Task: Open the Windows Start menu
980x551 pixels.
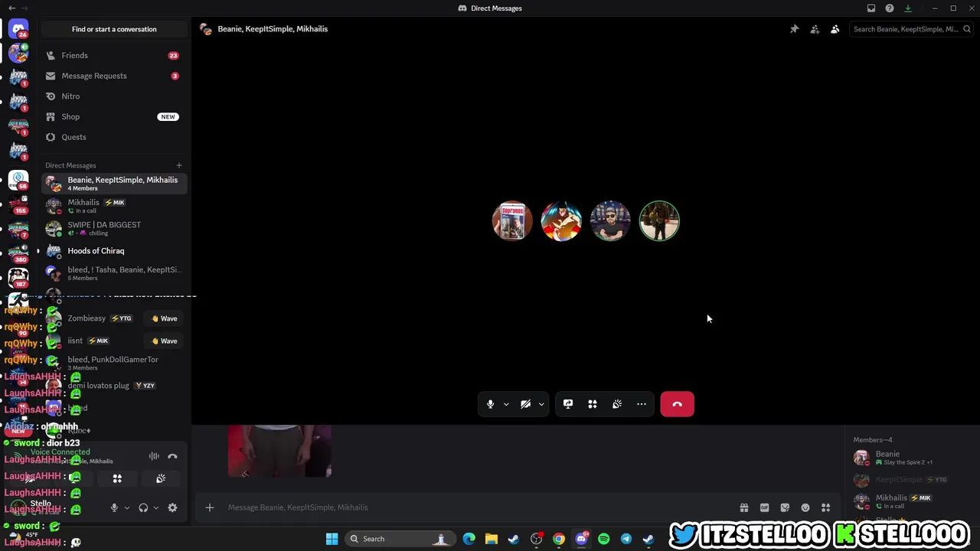Action: tap(332, 539)
